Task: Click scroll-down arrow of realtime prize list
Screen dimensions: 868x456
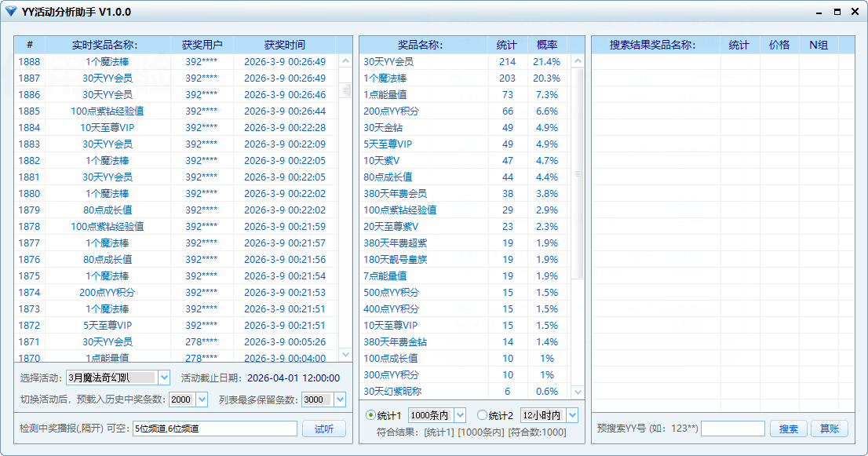Action: 346,355
